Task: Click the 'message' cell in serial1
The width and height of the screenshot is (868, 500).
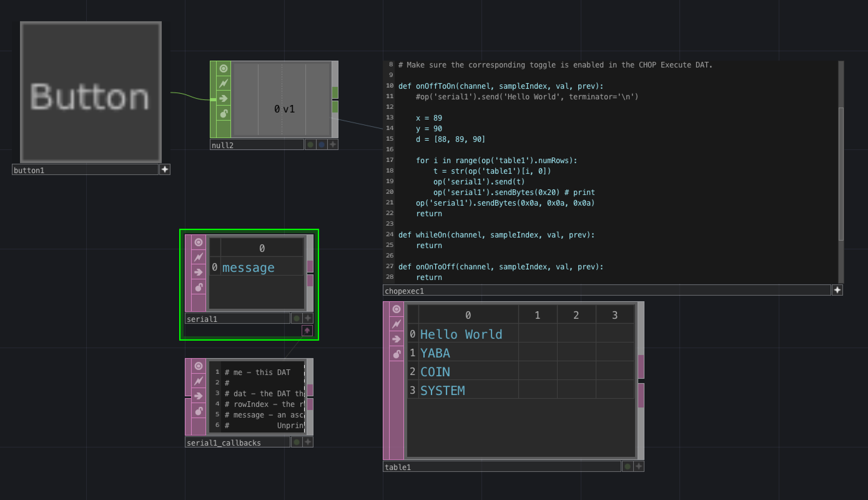Action: pos(249,267)
